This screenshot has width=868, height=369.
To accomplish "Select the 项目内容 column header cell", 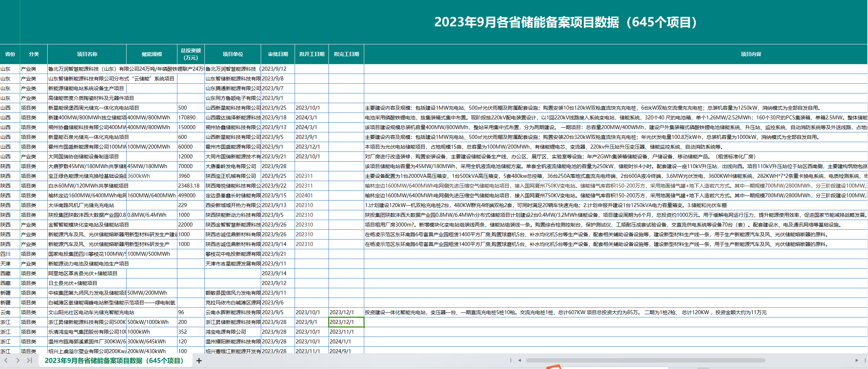I will [751, 54].
